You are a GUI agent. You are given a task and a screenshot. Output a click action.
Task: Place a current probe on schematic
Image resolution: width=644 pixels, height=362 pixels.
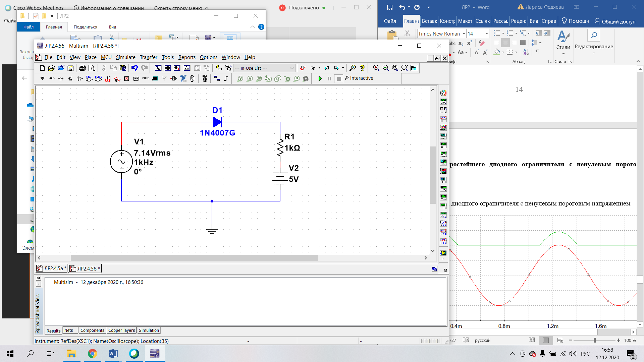[x=250, y=78]
